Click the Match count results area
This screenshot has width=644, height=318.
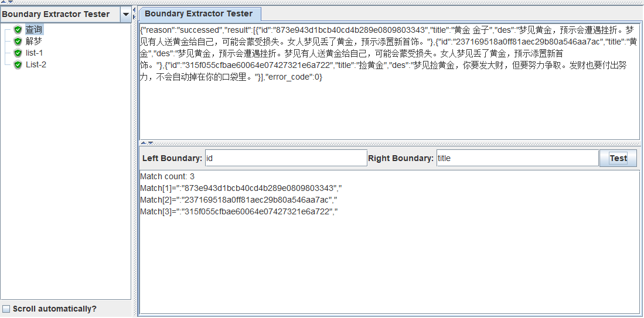coord(389,242)
